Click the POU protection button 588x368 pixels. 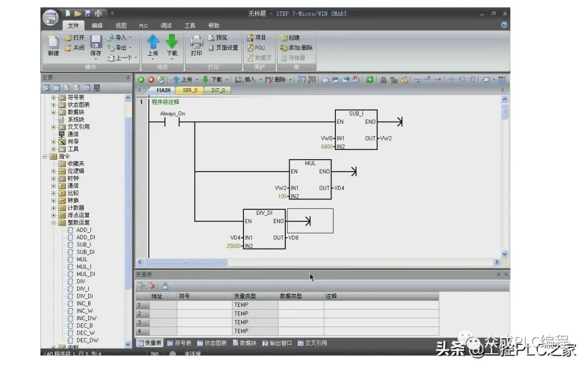pos(256,47)
